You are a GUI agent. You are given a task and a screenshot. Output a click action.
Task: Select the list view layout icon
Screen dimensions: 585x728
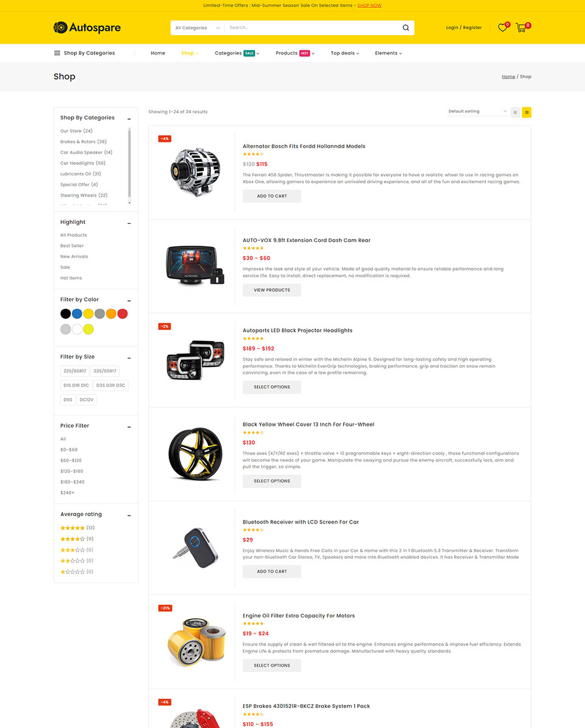point(527,112)
